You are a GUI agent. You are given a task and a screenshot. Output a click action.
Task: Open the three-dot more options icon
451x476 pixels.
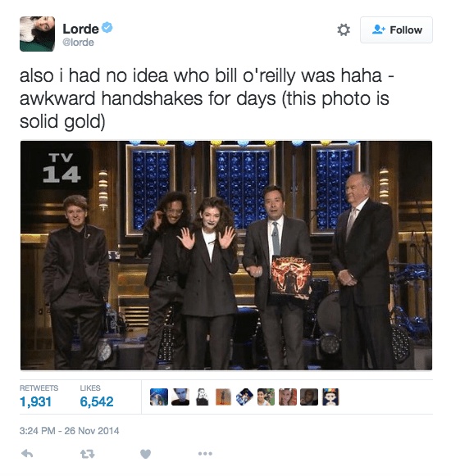click(205, 454)
